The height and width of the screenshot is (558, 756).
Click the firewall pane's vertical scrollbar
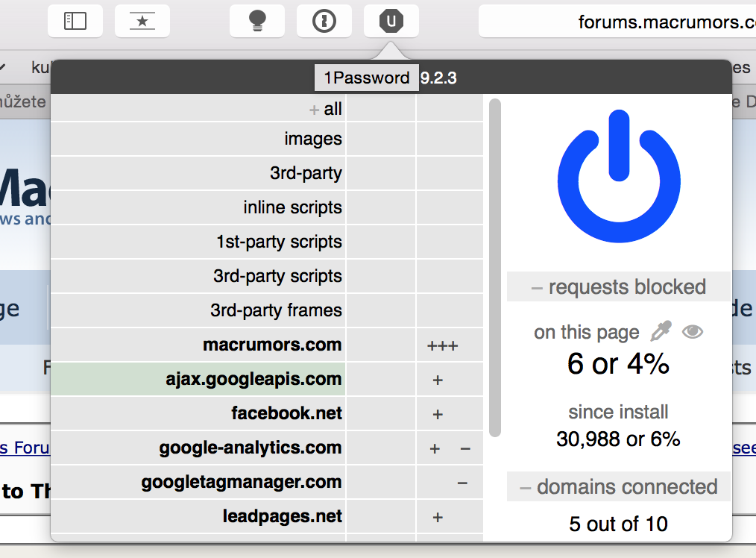494,268
